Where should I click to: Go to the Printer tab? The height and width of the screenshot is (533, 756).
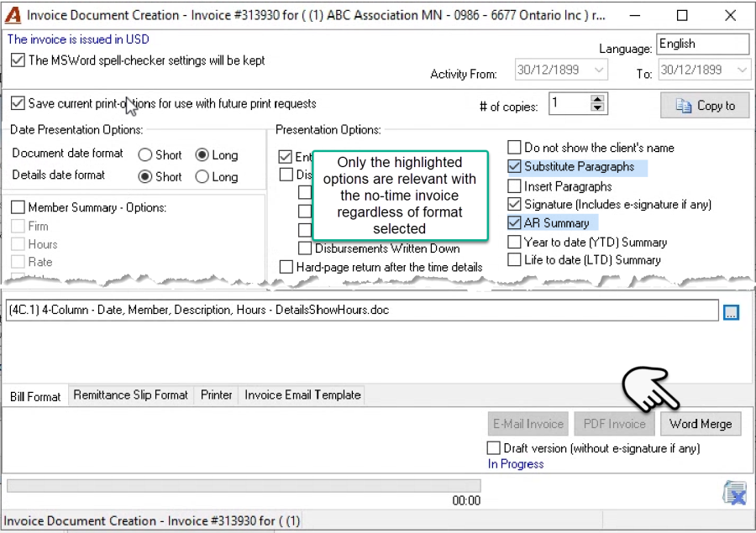(x=217, y=395)
